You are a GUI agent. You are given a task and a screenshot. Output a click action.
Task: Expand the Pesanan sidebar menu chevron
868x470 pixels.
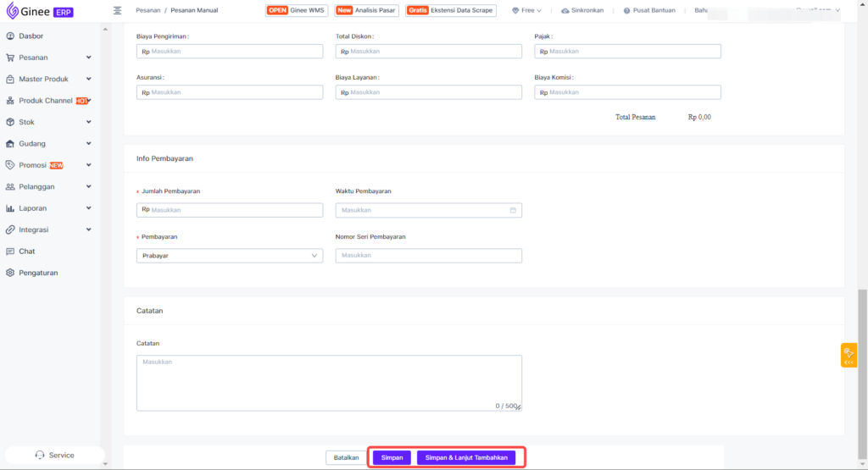pos(88,58)
